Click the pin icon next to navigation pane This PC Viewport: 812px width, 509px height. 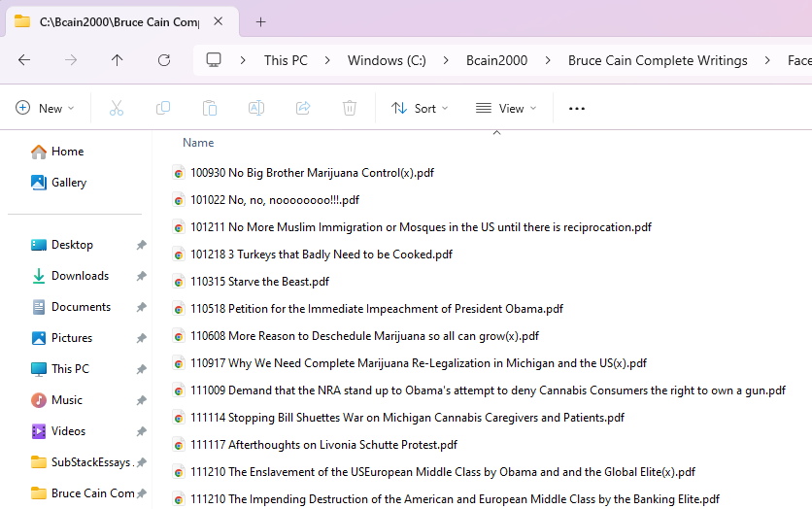[142, 369]
